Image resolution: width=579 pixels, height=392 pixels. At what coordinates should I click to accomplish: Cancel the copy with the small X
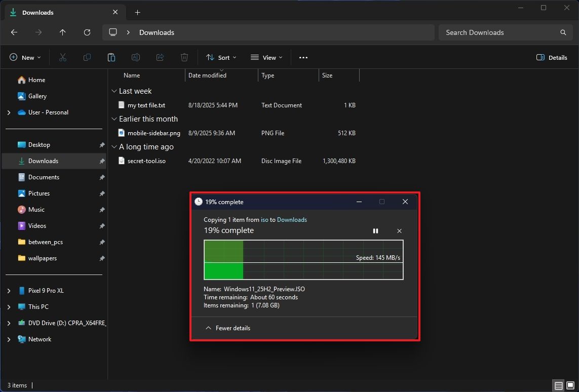point(399,231)
